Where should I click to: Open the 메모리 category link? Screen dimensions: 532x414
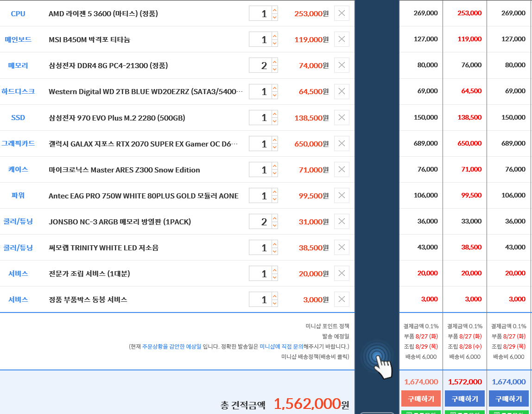(18, 65)
